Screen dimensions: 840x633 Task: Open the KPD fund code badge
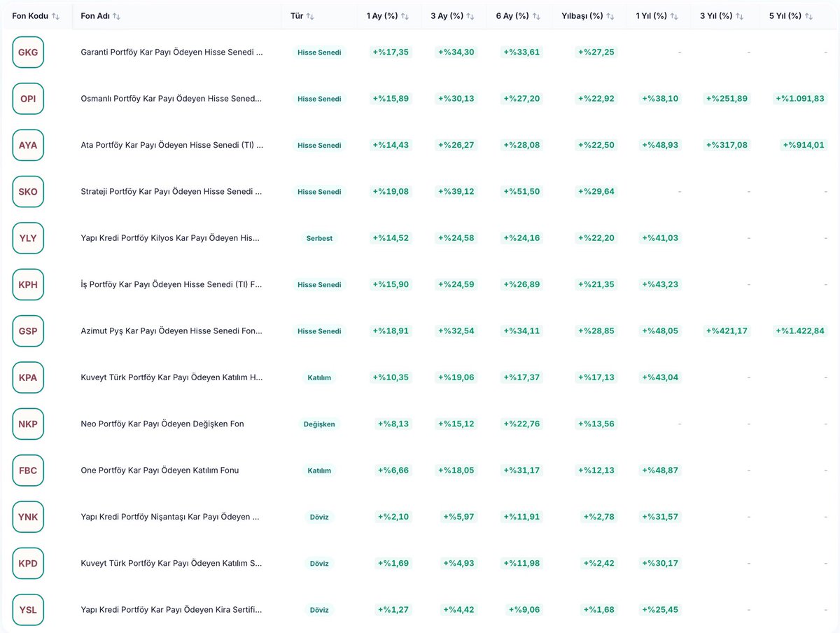(x=28, y=563)
